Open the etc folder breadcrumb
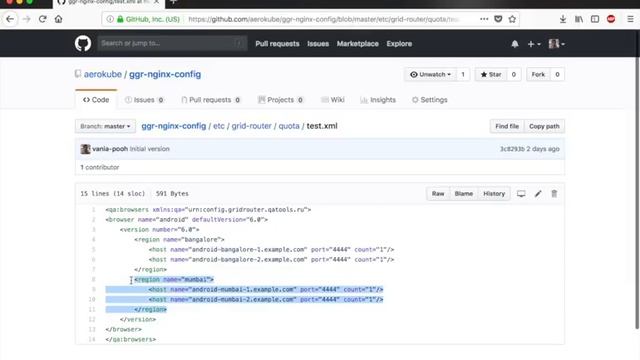 click(219, 126)
